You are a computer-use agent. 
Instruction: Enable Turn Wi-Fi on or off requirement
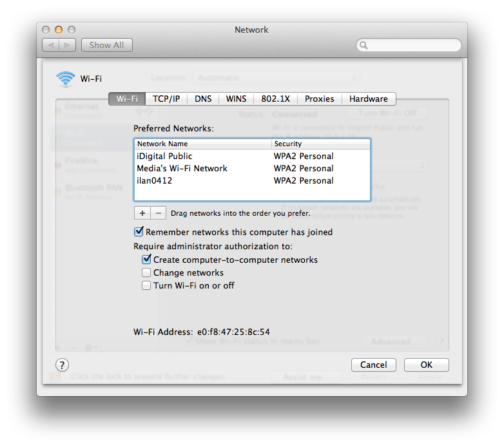pyautogui.click(x=146, y=285)
